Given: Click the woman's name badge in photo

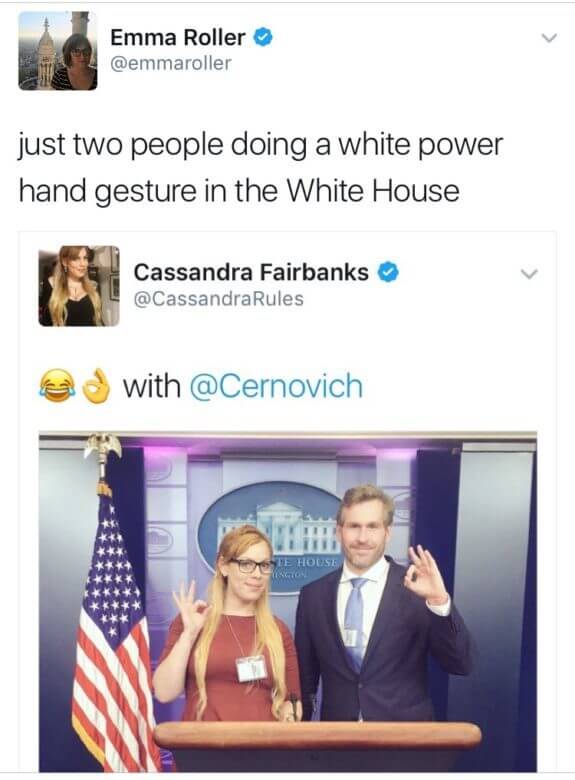Looking at the screenshot, I should [252, 668].
